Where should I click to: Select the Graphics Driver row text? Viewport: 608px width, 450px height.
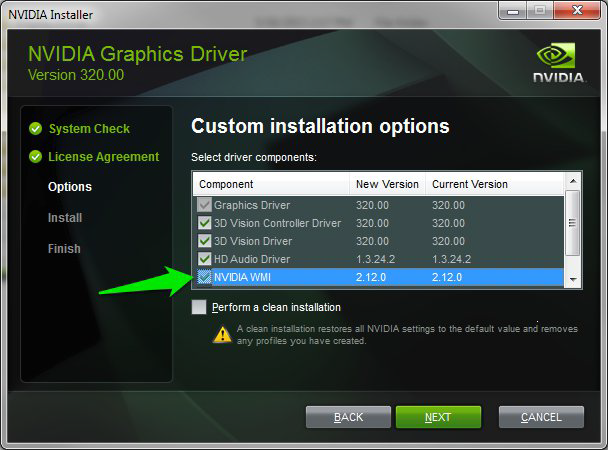[x=252, y=205]
